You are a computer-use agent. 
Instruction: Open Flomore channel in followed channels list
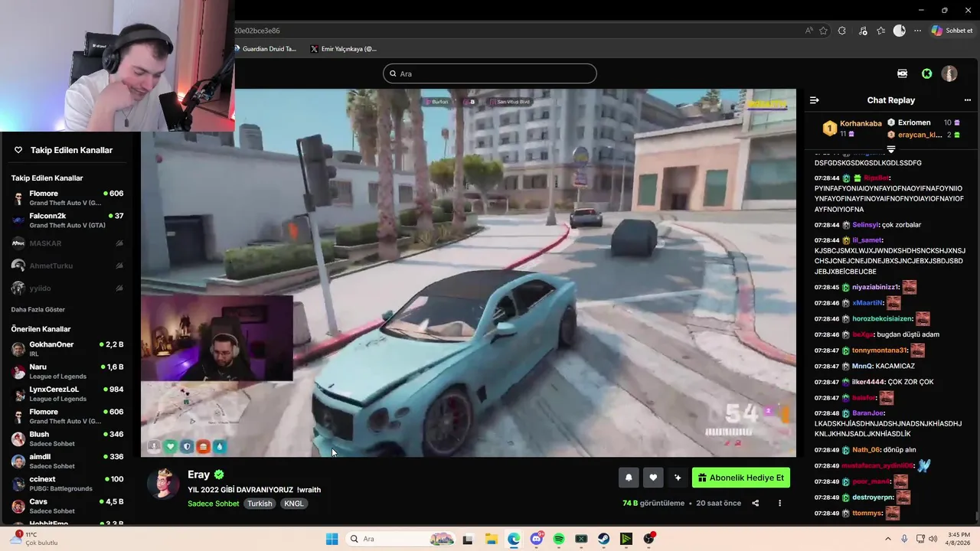click(x=67, y=198)
